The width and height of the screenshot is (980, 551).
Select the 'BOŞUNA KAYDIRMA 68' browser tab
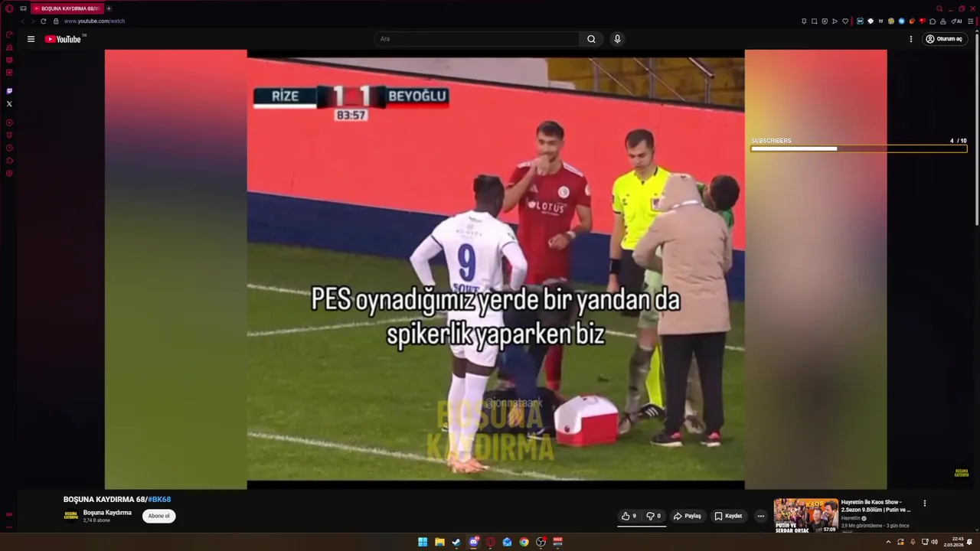click(67, 8)
